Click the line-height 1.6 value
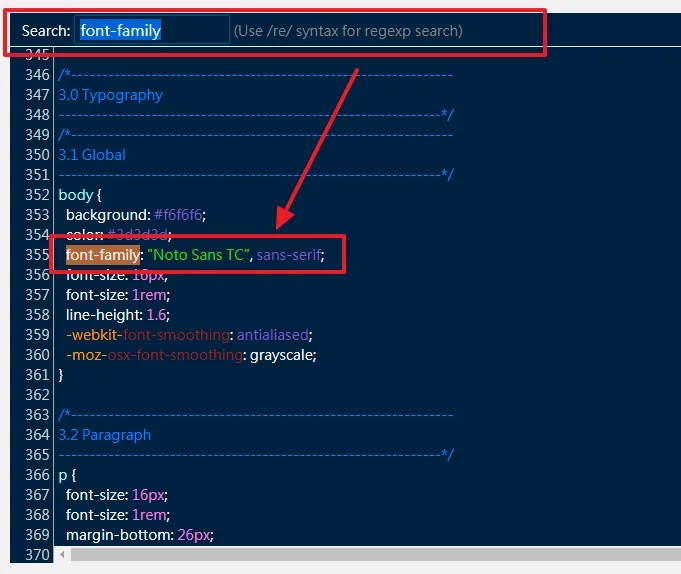Viewport: 681px width, 574px height. 156,315
